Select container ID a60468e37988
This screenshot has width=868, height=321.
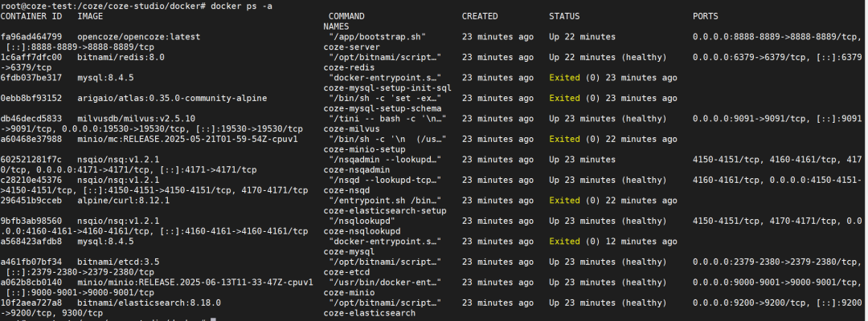click(31, 139)
